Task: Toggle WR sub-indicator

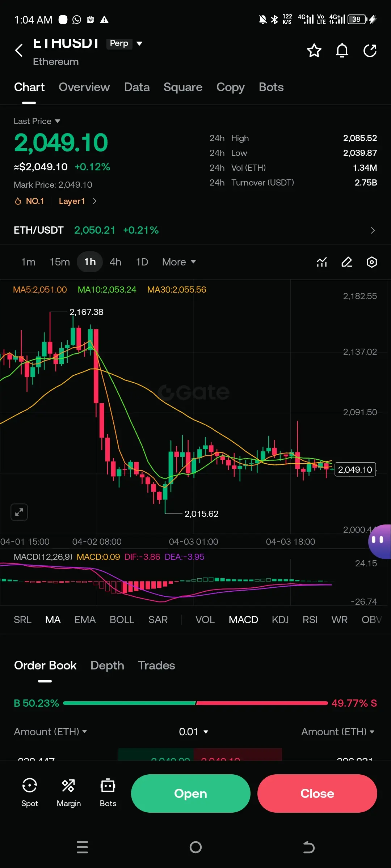Action: 339,620
